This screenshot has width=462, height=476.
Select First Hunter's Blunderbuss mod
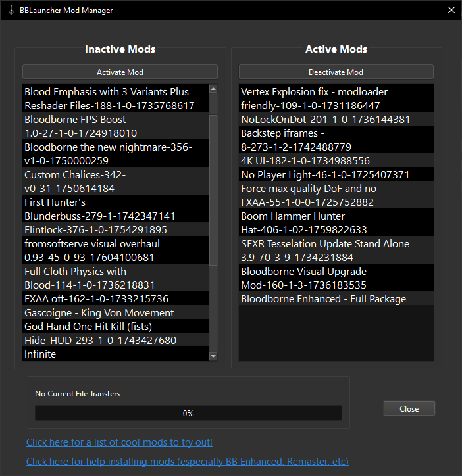tap(116, 209)
